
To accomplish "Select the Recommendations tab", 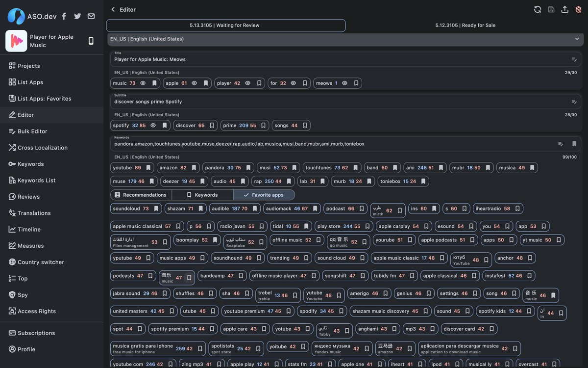I will 141,195.
